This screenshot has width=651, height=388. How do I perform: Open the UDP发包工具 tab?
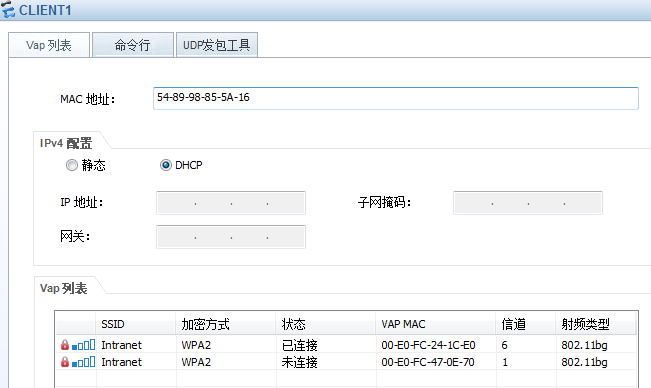pos(217,45)
